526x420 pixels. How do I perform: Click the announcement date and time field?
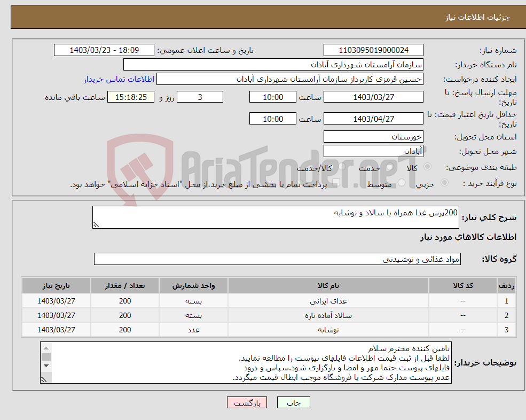tap(104, 50)
